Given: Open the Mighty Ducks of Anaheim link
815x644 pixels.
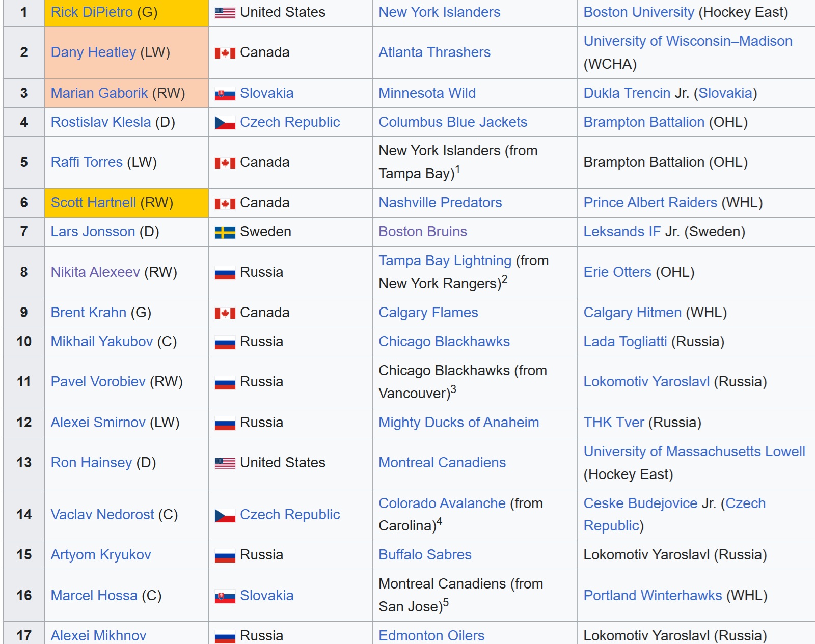Looking at the screenshot, I should click(x=459, y=423).
